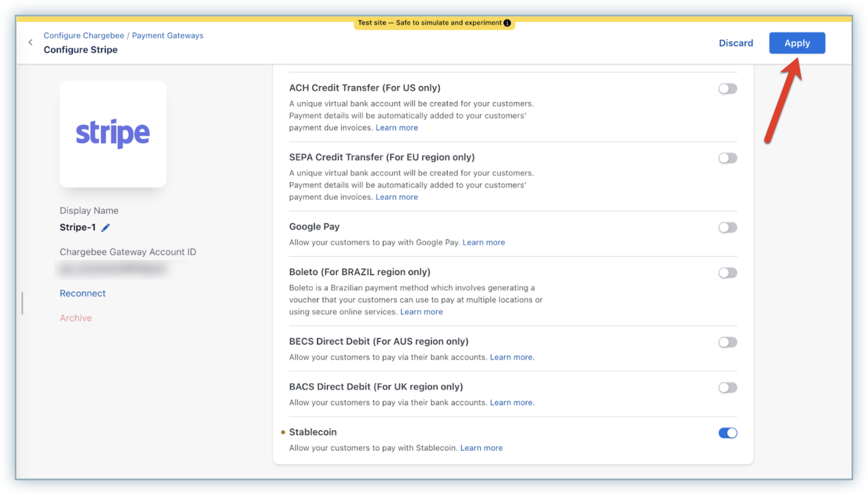Open Learn more for Stablecoin

click(481, 448)
